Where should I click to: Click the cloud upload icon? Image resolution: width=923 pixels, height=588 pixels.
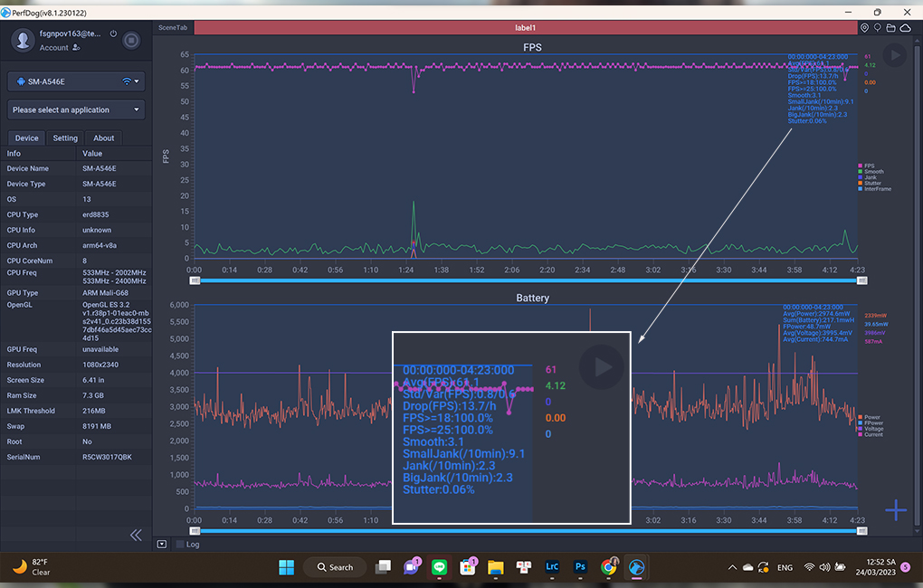[x=905, y=28]
